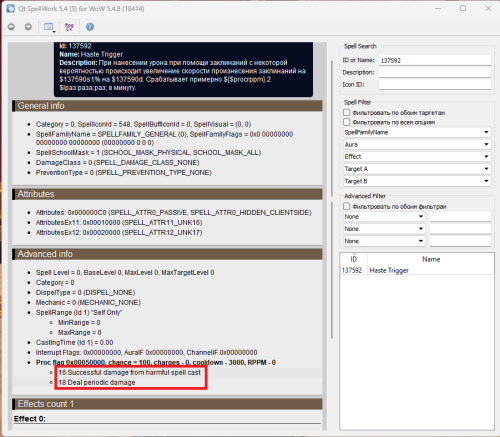Enable the filter by both filters checkbox
Image resolution: width=500 pixels, height=437 pixels.
[x=347, y=206]
